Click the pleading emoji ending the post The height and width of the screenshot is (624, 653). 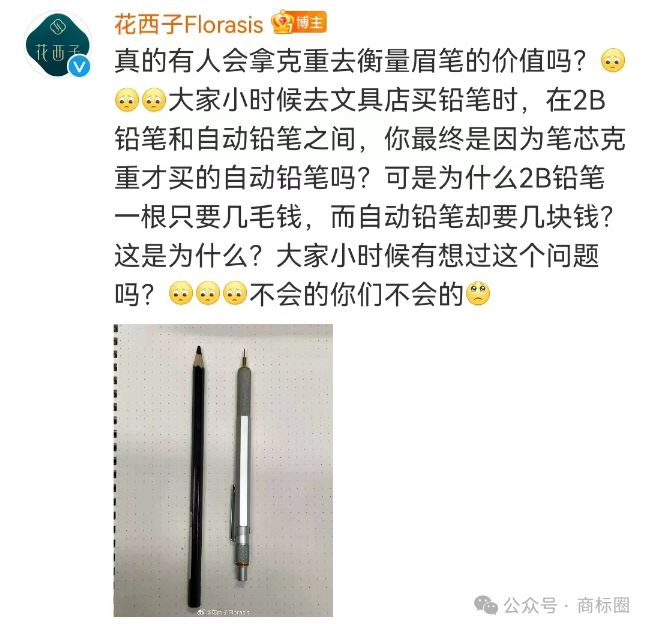(x=478, y=293)
